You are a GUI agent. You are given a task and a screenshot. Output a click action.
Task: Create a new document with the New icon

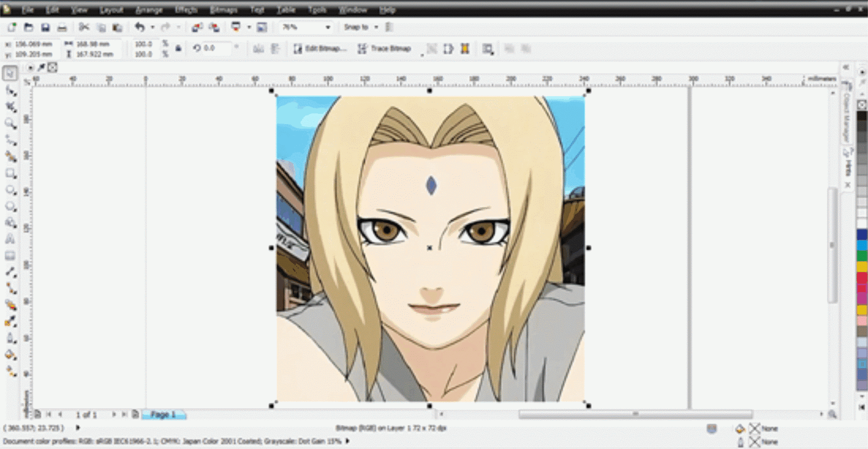12,27
